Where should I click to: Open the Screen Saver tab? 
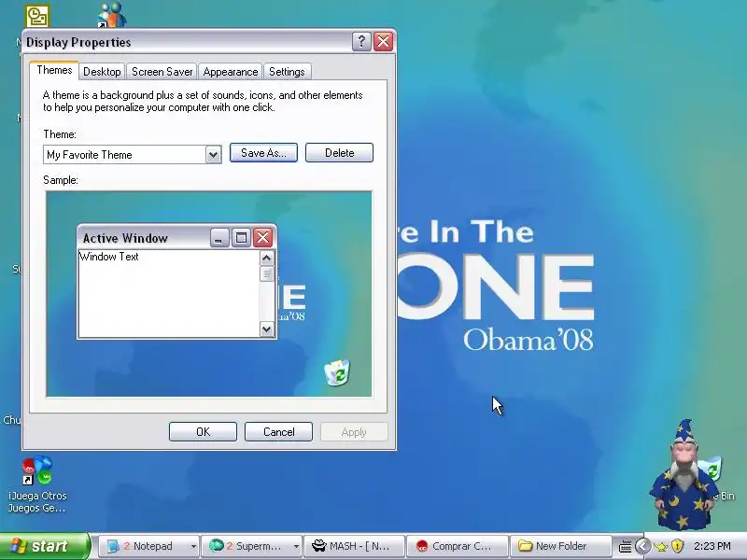pos(162,72)
